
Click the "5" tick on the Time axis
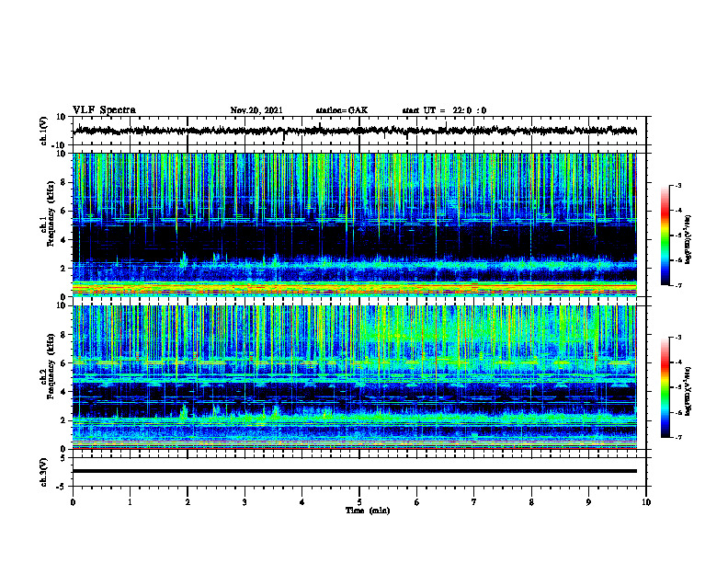(x=359, y=502)
